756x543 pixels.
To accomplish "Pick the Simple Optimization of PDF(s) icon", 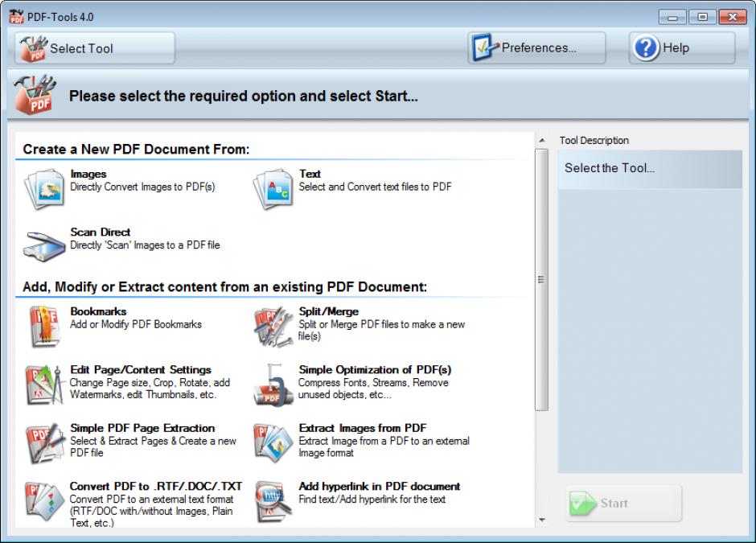I will point(273,385).
